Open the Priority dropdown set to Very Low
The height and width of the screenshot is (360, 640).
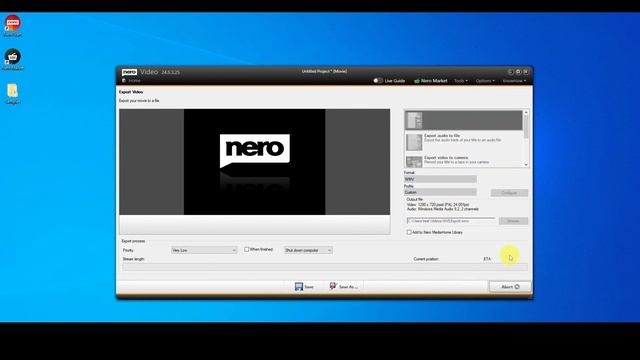204,250
